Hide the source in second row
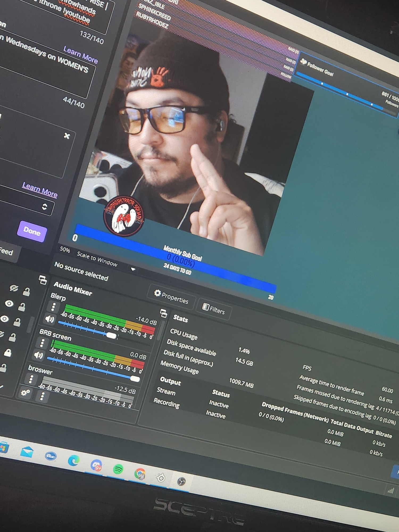The height and width of the screenshot is (532, 399). click(x=9, y=304)
